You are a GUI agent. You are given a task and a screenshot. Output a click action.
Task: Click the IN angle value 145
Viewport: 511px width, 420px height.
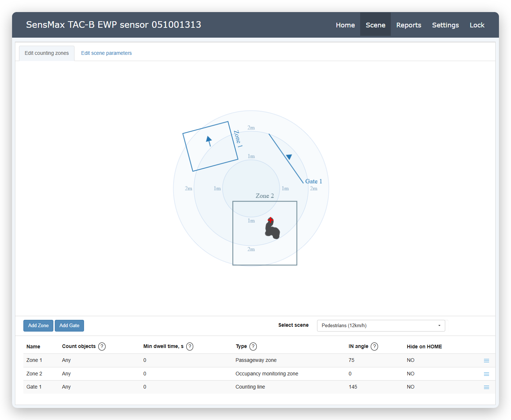coord(353,387)
